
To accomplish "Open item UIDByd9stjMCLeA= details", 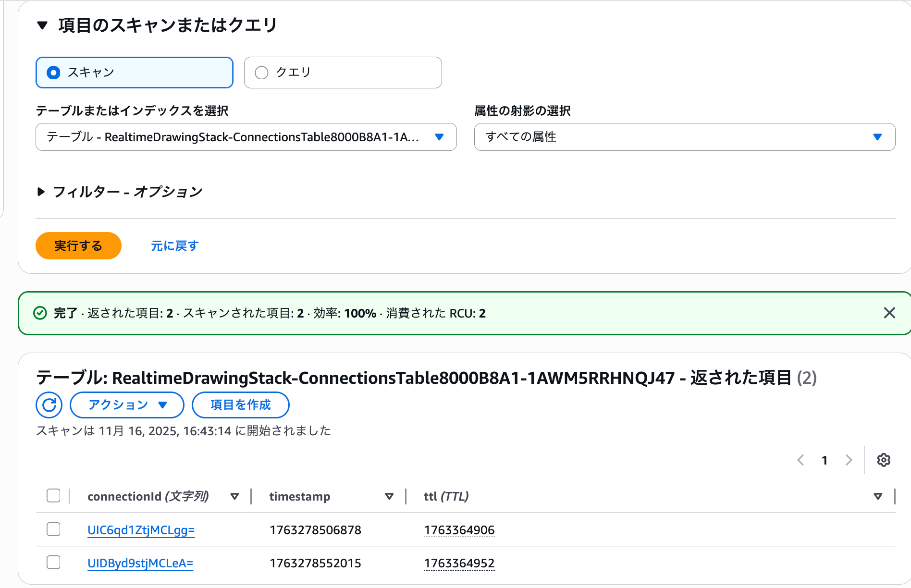I will point(140,562).
